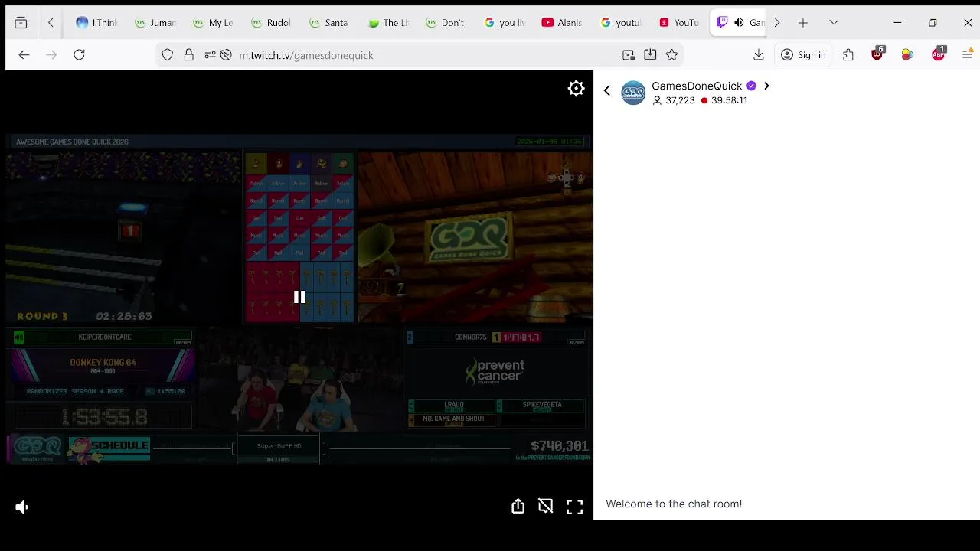The width and height of the screenshot is (980, 551).
Task: Switch to the Rudol tab
Action: [272, 23]
